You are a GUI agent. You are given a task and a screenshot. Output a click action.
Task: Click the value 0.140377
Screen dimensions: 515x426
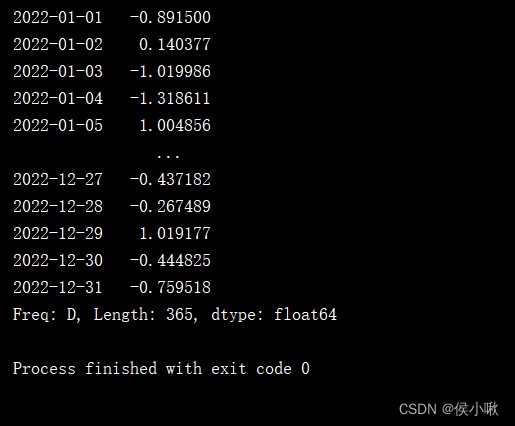[175, 44]
